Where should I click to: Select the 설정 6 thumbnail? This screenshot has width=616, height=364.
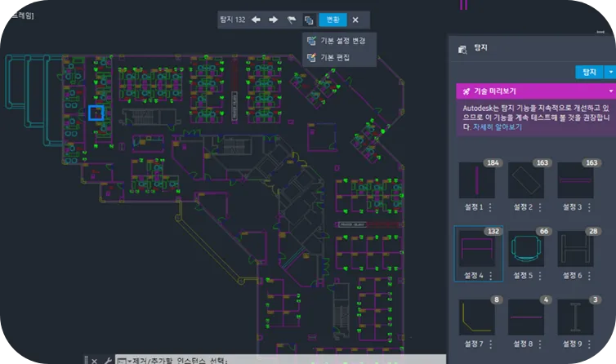tap(575, 249)
